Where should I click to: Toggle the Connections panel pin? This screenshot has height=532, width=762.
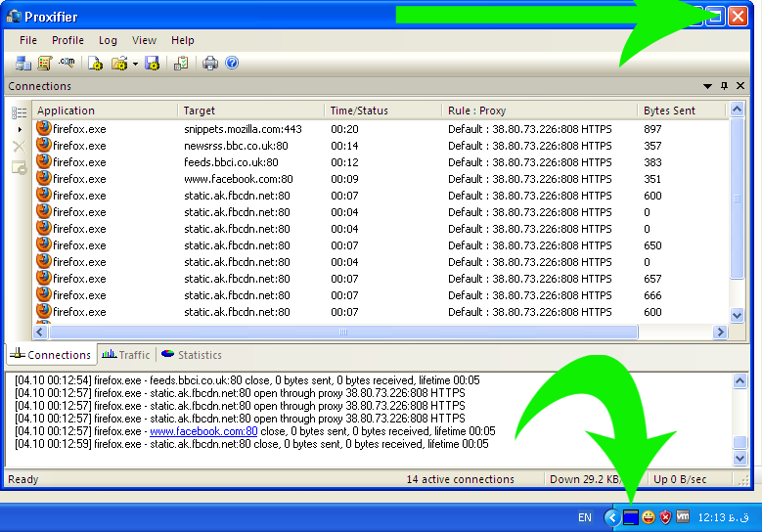[724, 85]
